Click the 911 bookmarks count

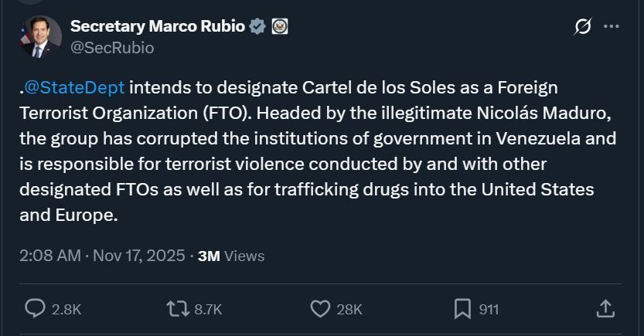(x=489, y=310)
